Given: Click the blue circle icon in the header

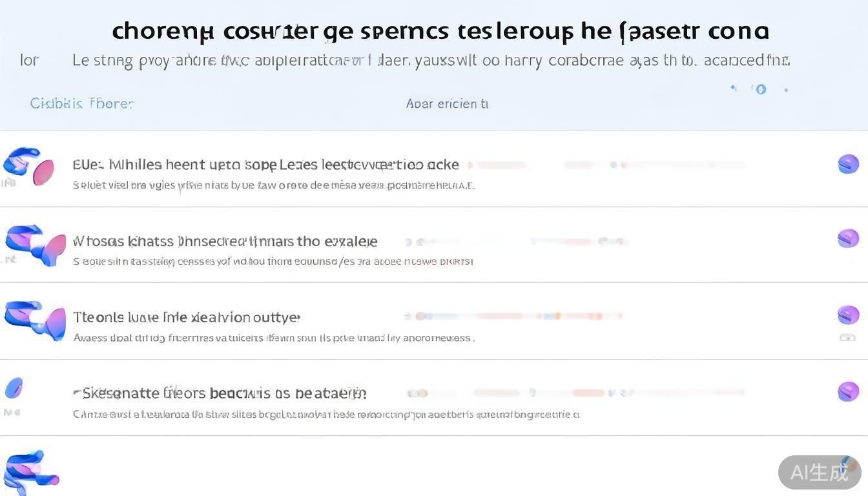Looking at the screenshot, I should pos(761,89).
